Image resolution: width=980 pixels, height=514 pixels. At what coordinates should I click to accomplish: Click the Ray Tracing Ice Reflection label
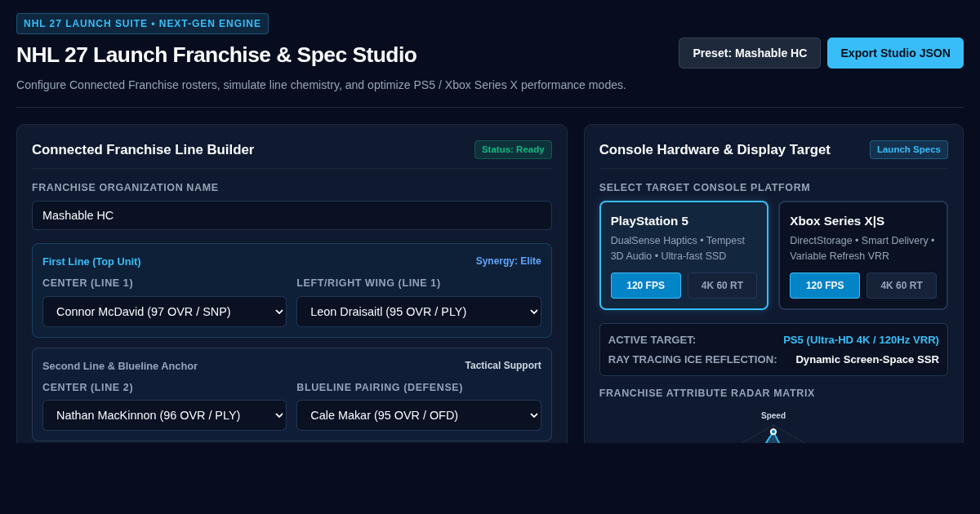pyautogui.click(x=693, y=359)
